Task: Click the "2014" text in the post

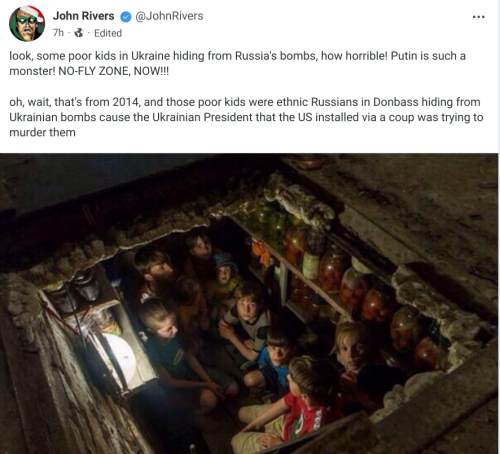Action: pyautogui.click(x=125, y=102)
